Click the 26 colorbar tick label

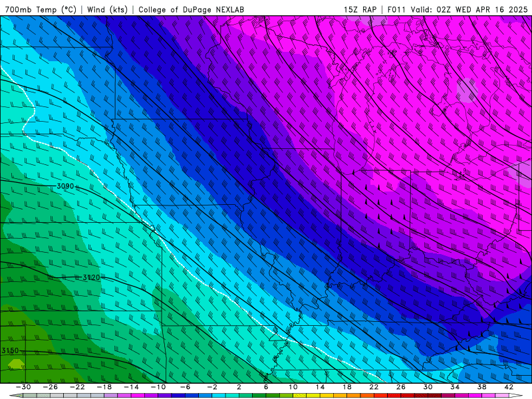tap(401, 387)
